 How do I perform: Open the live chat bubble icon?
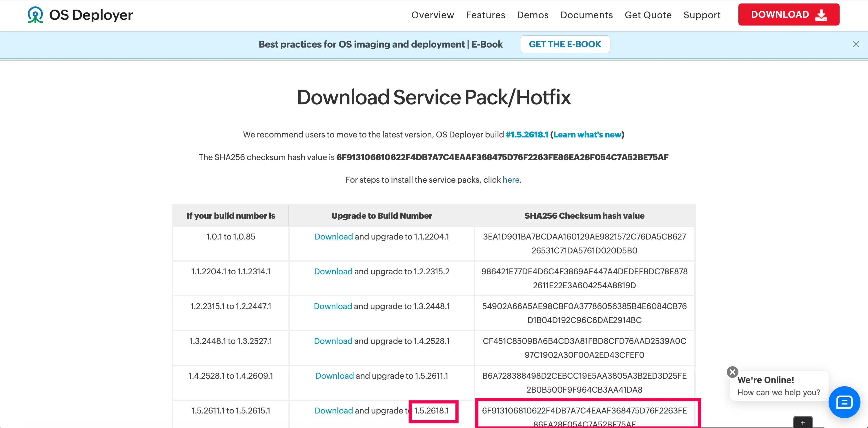coord(844,402)
